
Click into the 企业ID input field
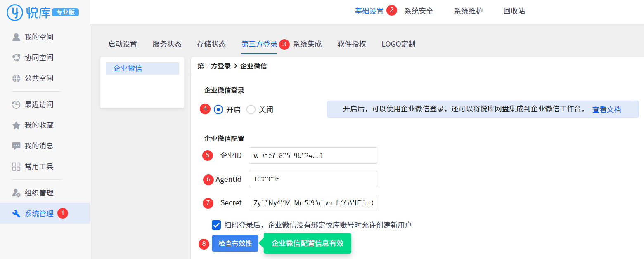313,155
